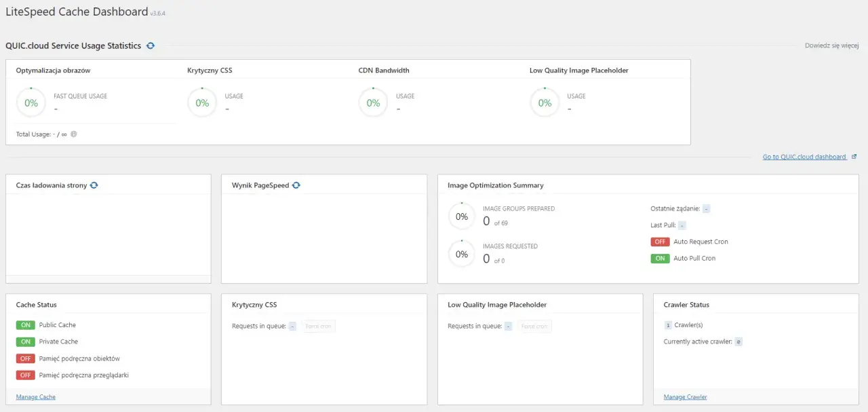Screen dimensions: 868x412
Task: Click the Last Pull label
Action: tap(663, 225)
